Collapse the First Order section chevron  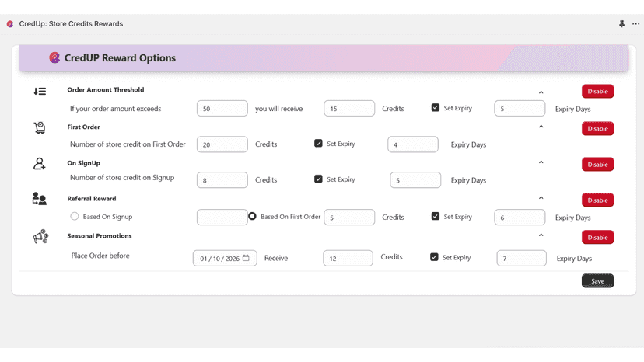(541, 127)
